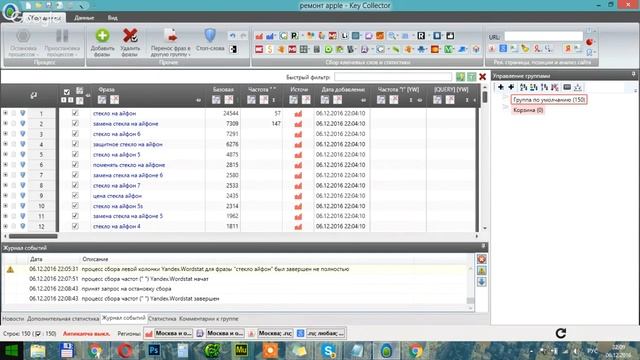Click the table horizontal scrollbar thumb
Image resolution: width=640 pixels, height=360 pixels.
pyautogui.click(x=33, y=236)
